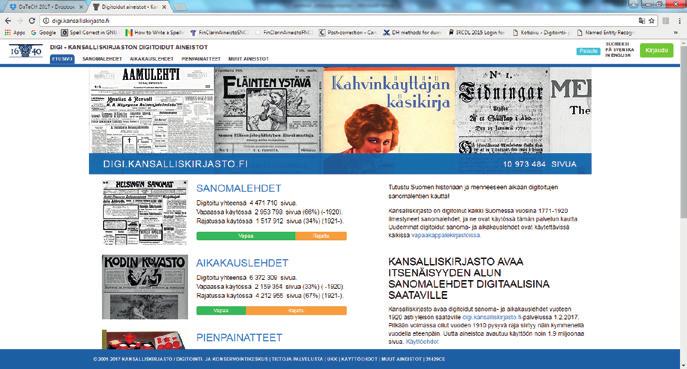
Task: Click the Aamulehti newspaper banner image
Action: coord(152,110)
